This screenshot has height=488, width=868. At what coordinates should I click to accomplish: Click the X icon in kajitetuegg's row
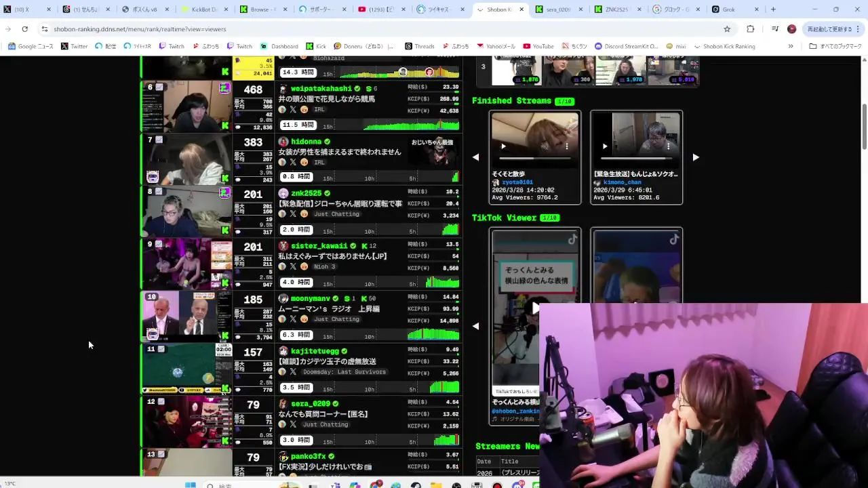point(293,371)
